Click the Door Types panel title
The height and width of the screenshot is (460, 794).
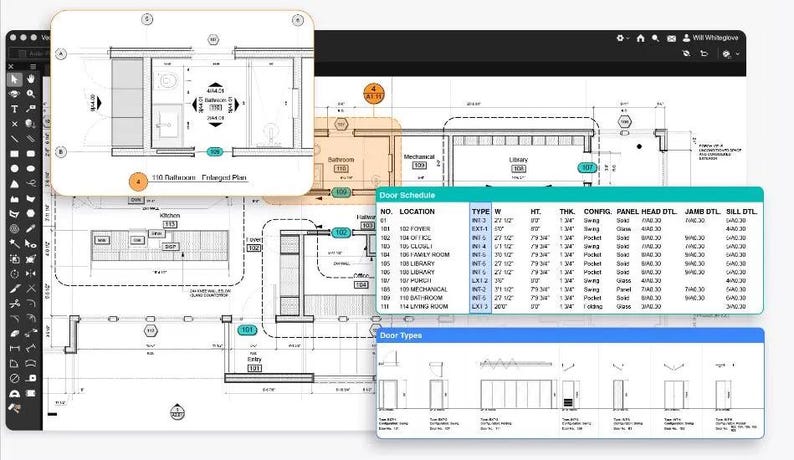pos(401,335)
